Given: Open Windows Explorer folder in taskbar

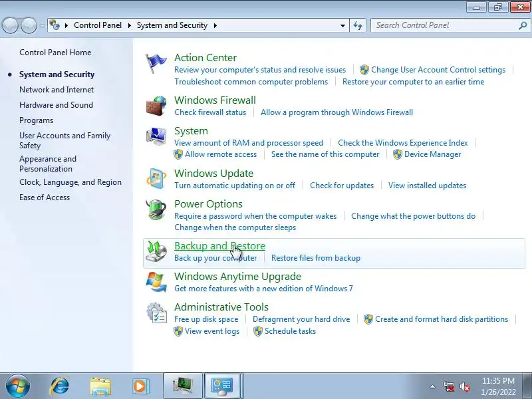Looking at the screenshot, I should tap(100, 386).
